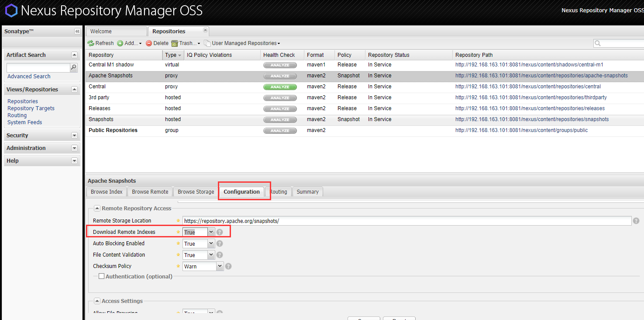Enable the Authentication (optional) checkbox

[x=102, y=276]
